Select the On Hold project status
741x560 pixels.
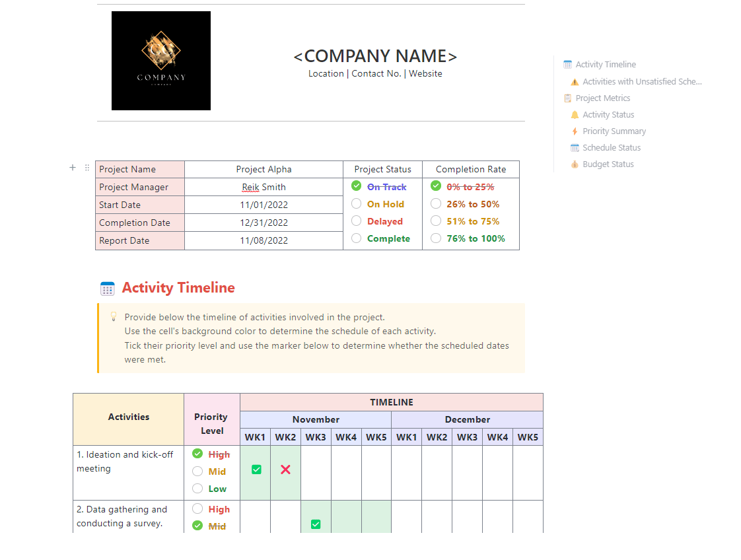(x=357, y=203)
